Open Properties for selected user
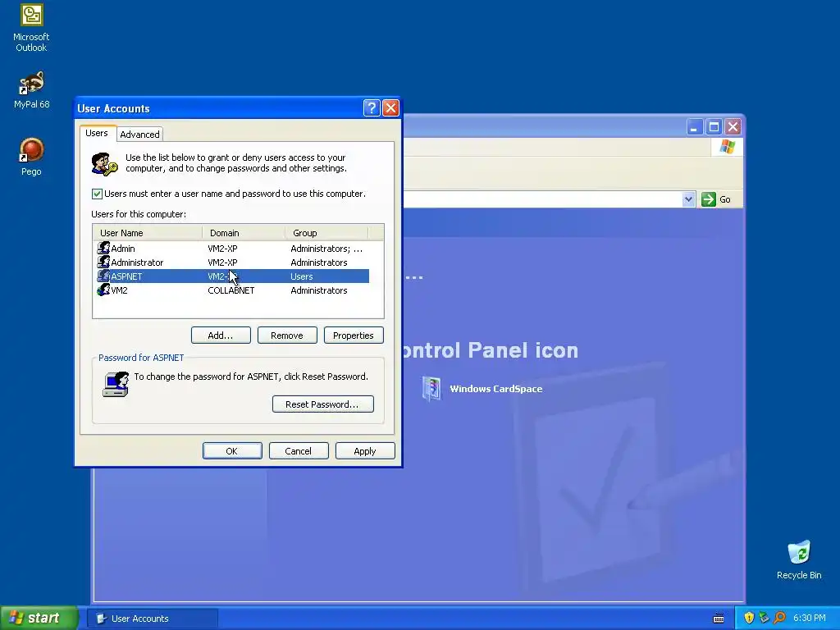This screenshot has width=840, height=630. tap(354, 336)
